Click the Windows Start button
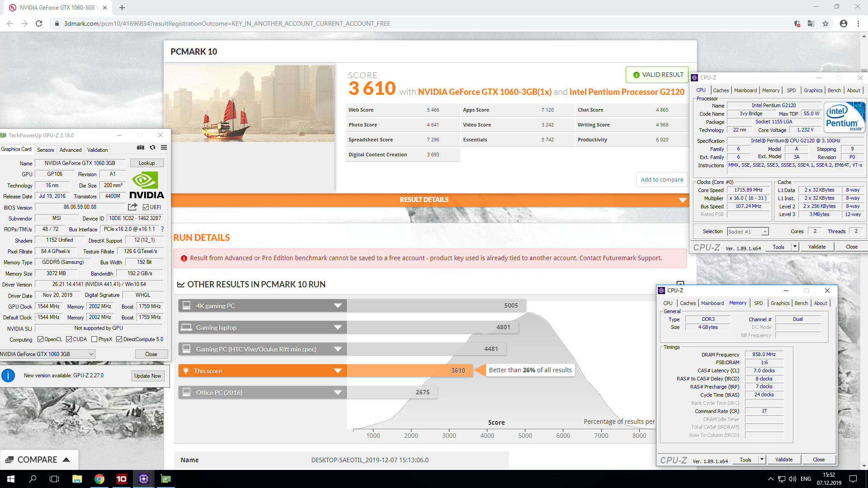This screenshot has height=488, width=868. (11, 479)
